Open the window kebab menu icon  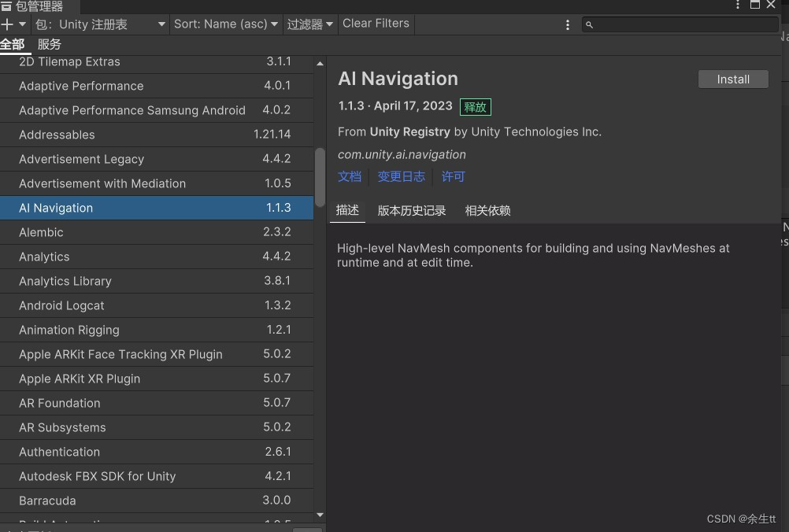[738, 5]
